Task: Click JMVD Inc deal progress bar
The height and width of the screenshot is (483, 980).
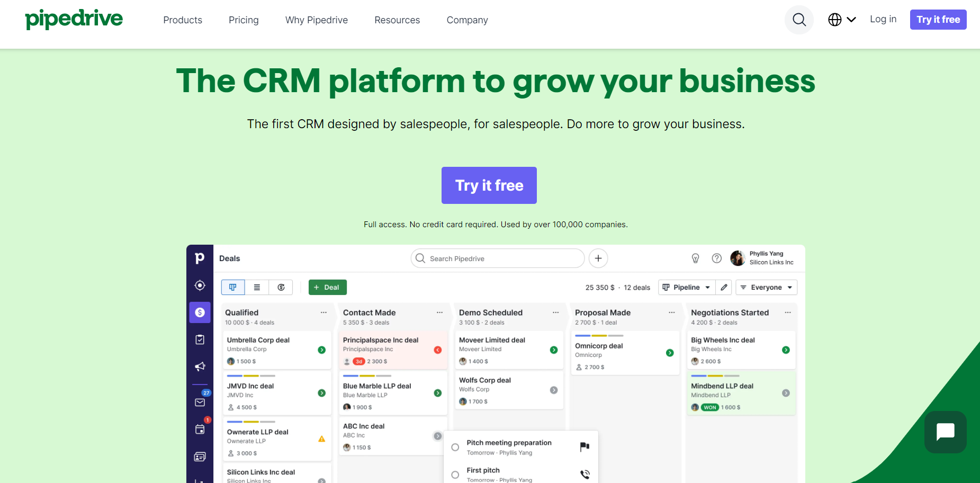Action: coord(251,376)
